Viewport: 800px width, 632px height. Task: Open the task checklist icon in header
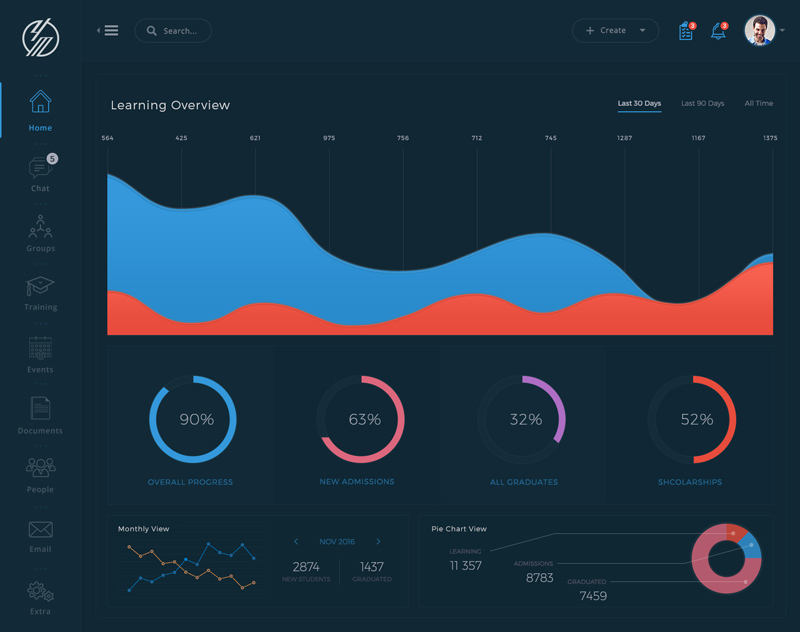coord(685,31)
